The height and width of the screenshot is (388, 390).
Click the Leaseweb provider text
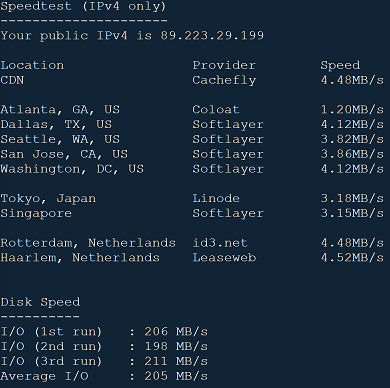pos(224,258)
